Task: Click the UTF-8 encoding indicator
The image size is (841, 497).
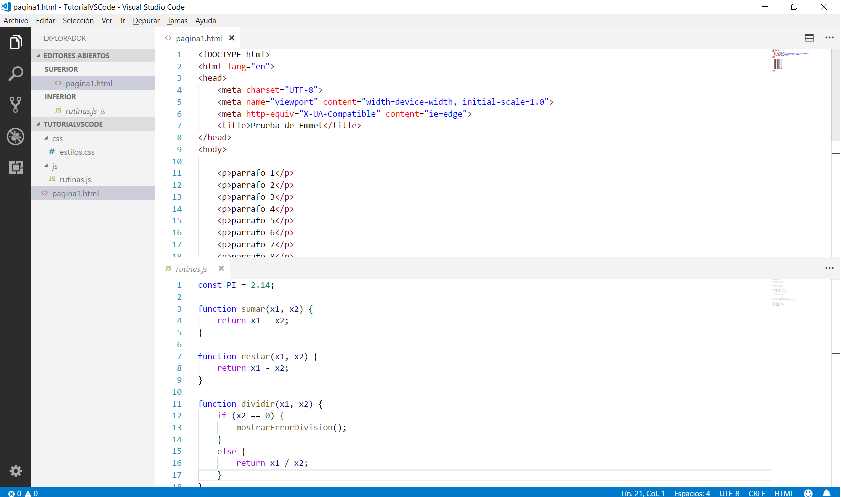Action: [729, 493]
